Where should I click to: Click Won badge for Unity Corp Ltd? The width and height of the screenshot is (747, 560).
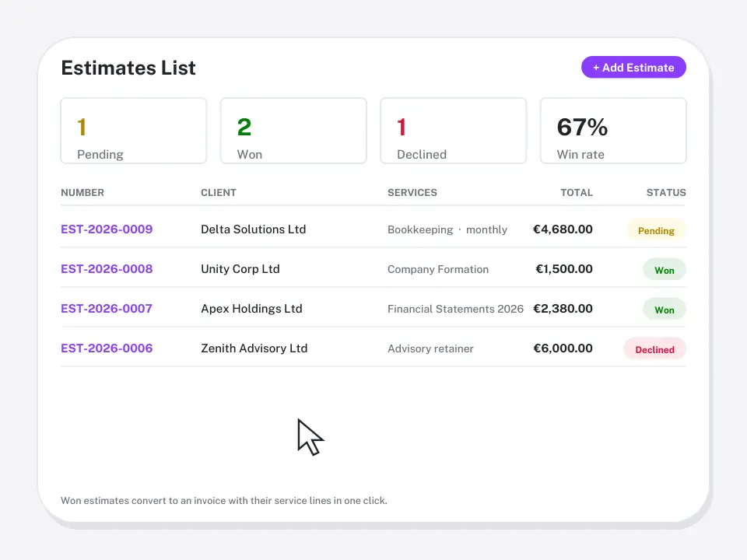[x=664, y=270]
